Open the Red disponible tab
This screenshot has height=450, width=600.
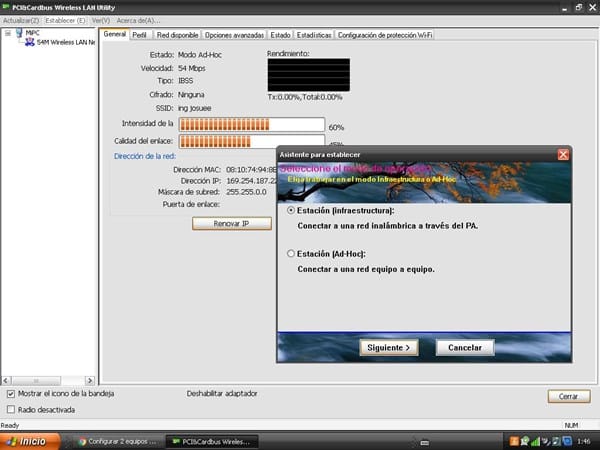pos(176,34)
